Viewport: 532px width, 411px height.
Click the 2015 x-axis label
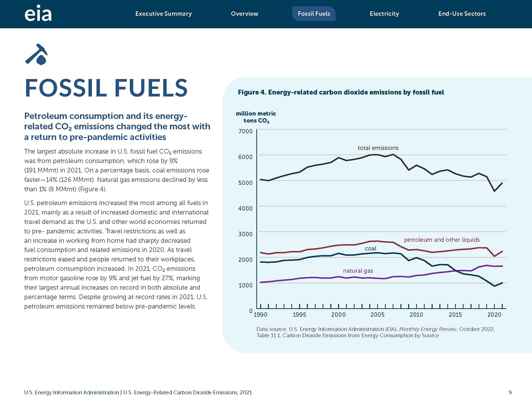coord(455,315)
